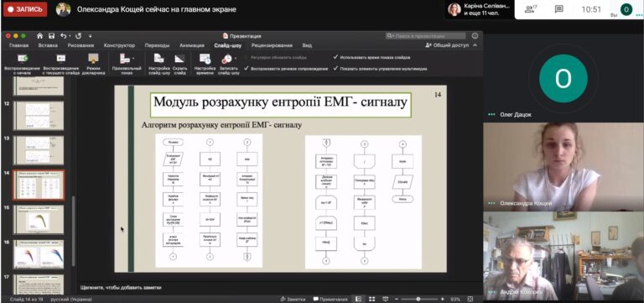Click the Hide Slide icon
This screenshot has height=303, width=644.
coord(179,59)
